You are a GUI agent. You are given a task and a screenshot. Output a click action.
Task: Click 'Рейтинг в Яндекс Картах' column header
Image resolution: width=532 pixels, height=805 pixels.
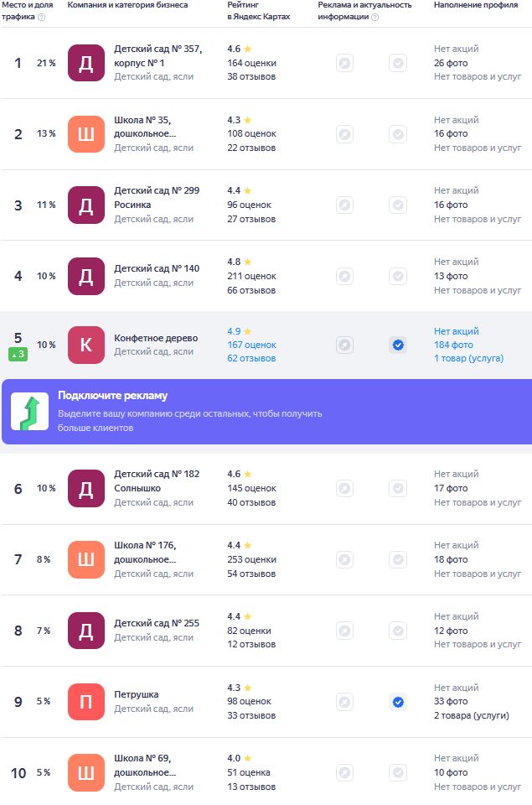point(258,11)
